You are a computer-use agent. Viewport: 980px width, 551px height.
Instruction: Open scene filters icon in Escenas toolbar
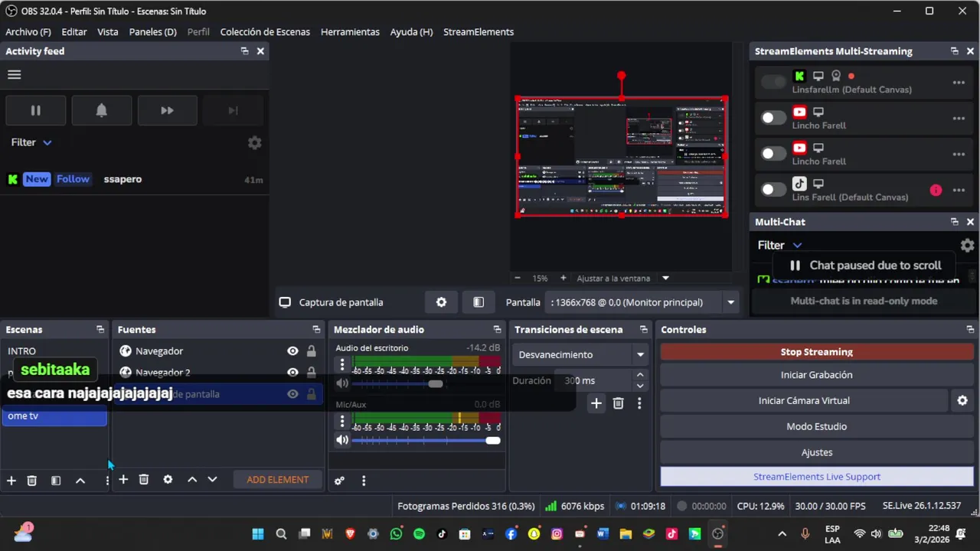point(56,481)
